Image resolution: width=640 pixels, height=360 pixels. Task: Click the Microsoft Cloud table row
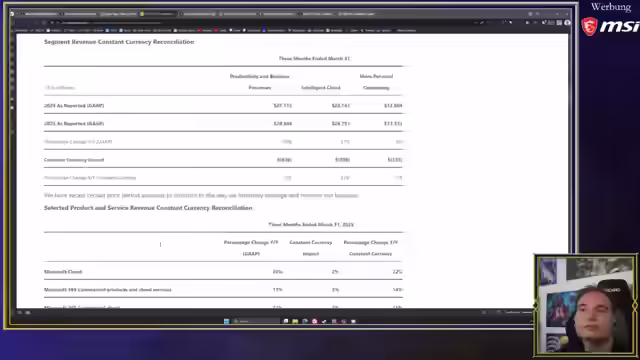[223, 271]
